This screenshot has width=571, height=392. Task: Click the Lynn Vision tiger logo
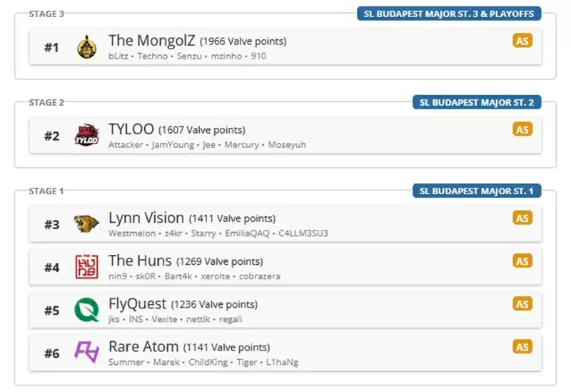(x=86, y=223)
